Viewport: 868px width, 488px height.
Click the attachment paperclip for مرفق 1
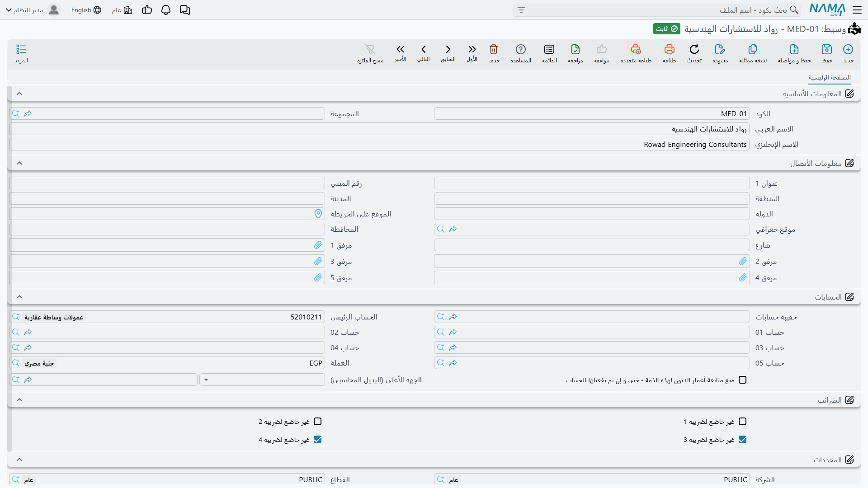318,245
